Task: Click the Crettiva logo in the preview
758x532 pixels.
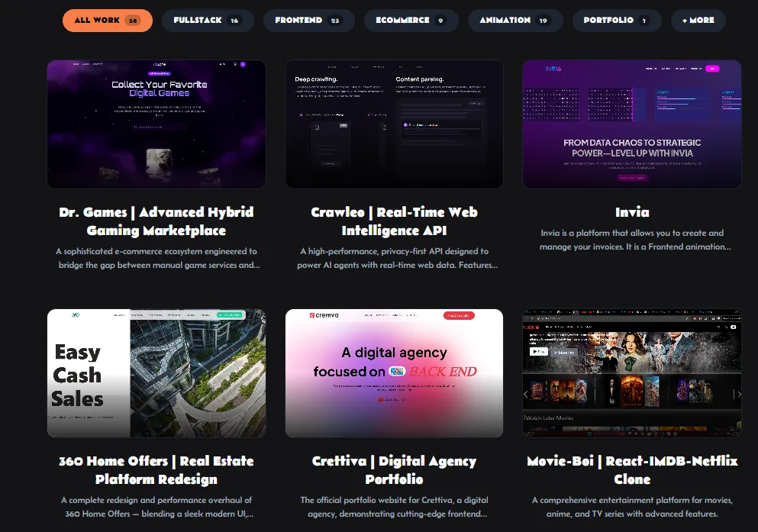Action: pyautogui.click(x=324, y=314)
